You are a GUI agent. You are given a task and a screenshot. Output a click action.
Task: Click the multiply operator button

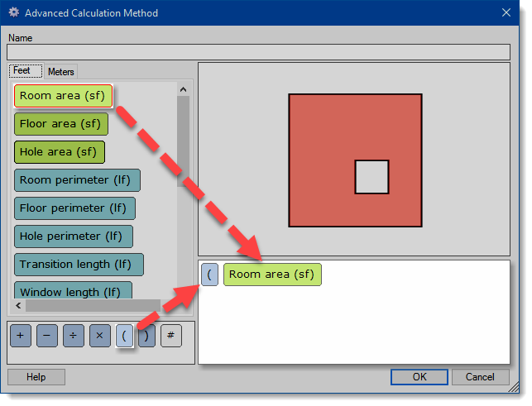tap(100, 336)
